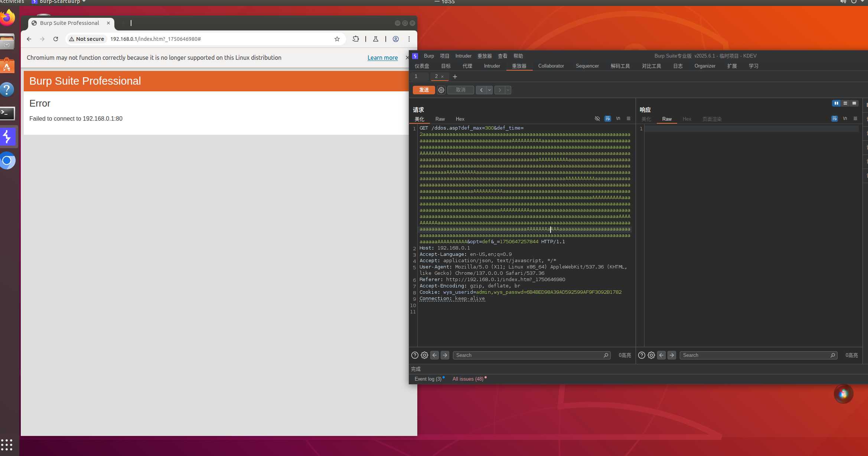868x456 pixels.
Task: Open request editor options menu
Action: click(629, 119)
